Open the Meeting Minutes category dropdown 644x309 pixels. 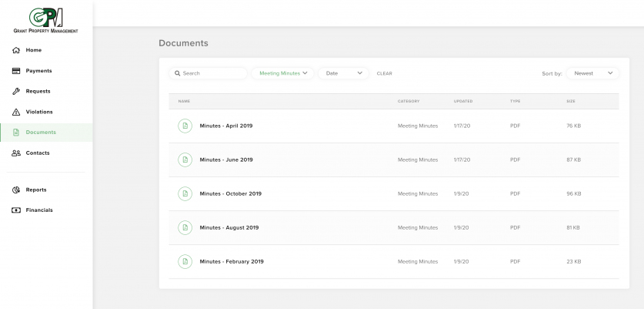click(282, 73)
